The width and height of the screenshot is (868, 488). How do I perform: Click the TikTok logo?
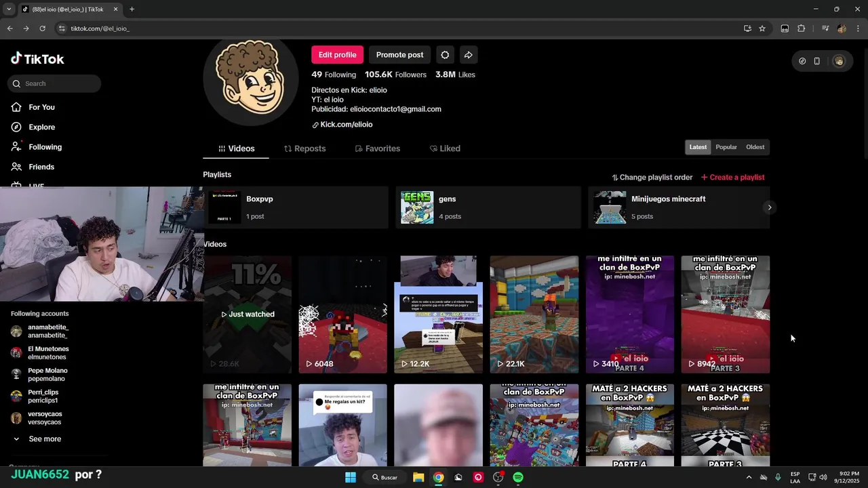(x=37, y=59)
